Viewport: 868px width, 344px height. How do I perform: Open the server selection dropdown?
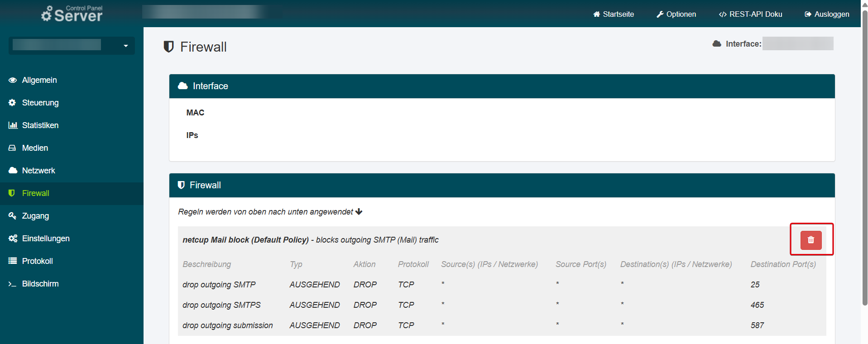point(72,45)
